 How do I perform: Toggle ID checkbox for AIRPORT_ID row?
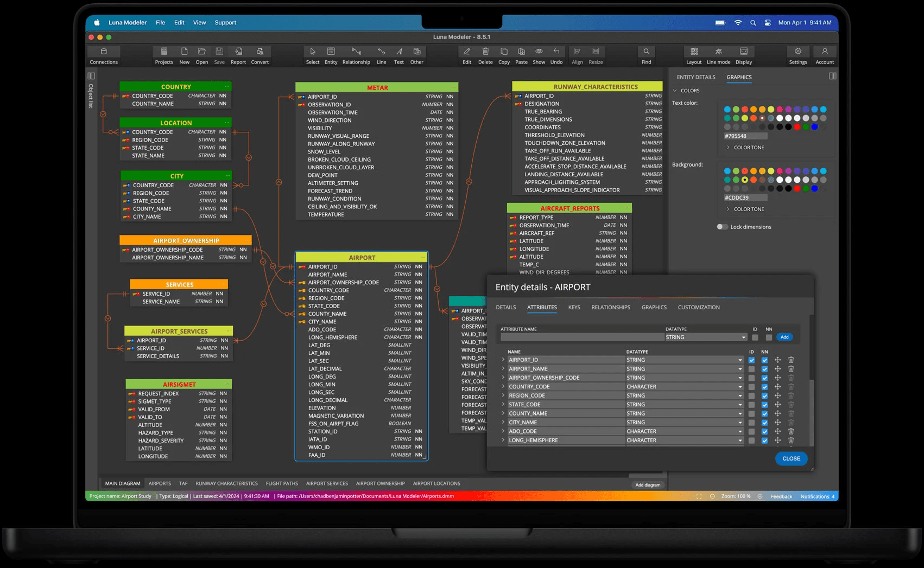pyautogui.click(x=751, y=360)
